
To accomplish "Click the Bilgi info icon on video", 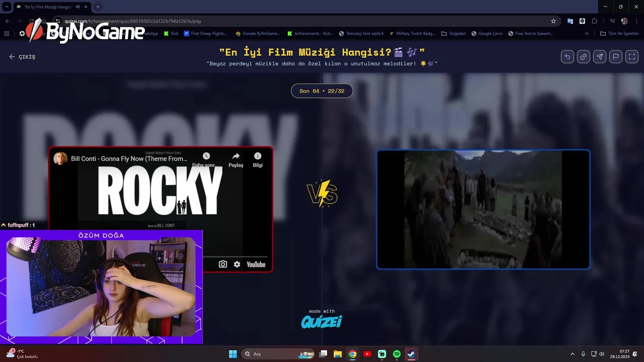I will click(x=258, y=156).
